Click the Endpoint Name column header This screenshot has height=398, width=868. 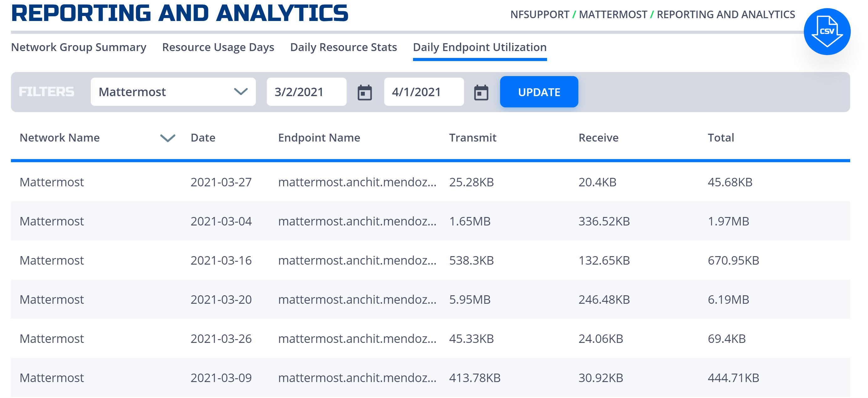319,138
